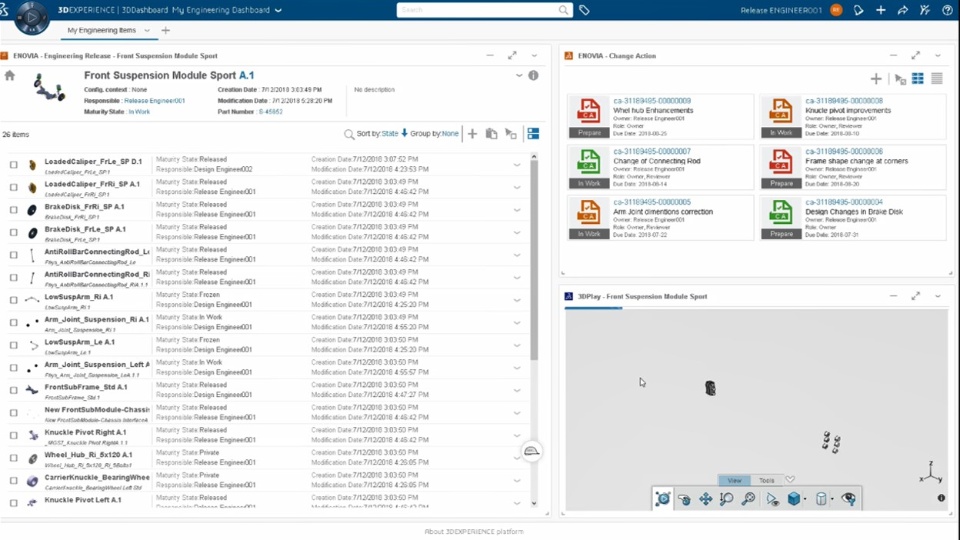Open Change Action widget menu chevron
Viewport: 960px width, 540px height.
pyautogui.click(x=937, y=56)
